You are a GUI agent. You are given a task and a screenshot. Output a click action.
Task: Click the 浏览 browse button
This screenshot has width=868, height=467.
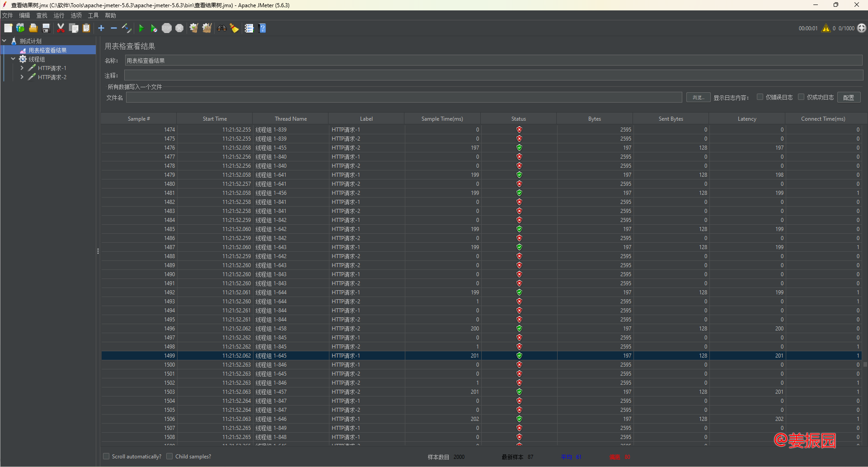click(x=698, y=98)
